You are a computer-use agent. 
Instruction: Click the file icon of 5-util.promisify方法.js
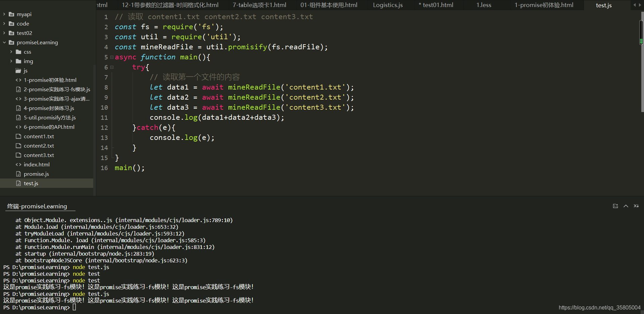pos(18,117)
